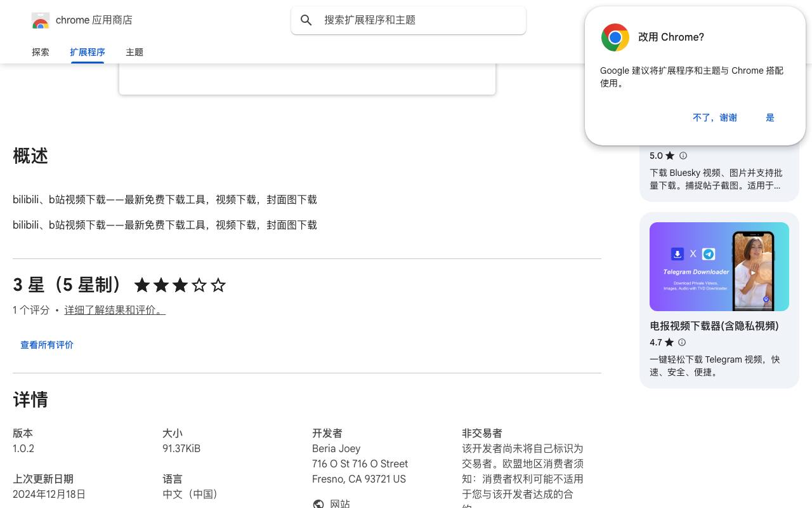Click the five-star rating display
This screenshot has height=508, width=812.
[x=180, y=285]
